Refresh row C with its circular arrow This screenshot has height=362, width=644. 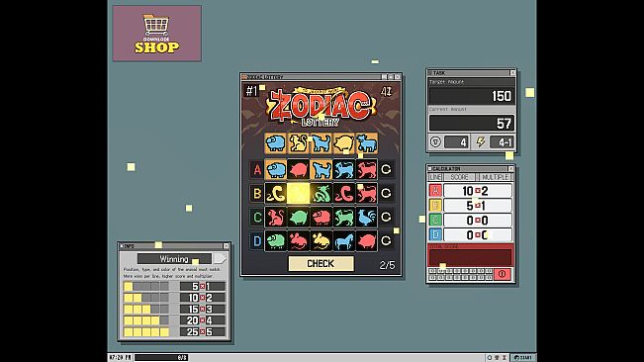click(386, 217)
